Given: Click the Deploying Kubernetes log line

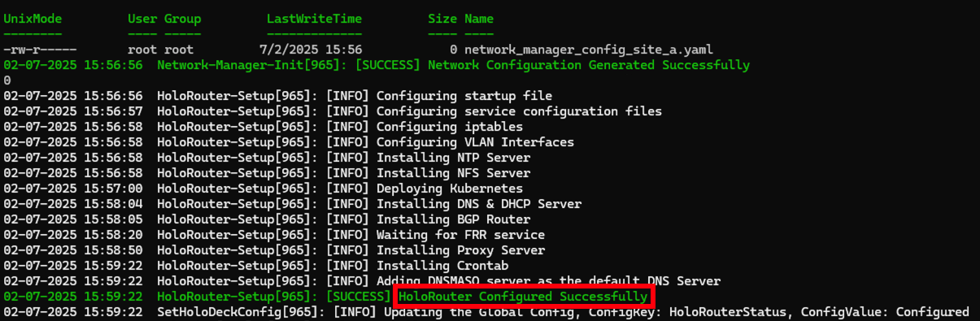Looking at the screenshot, I should pos(263,189).
